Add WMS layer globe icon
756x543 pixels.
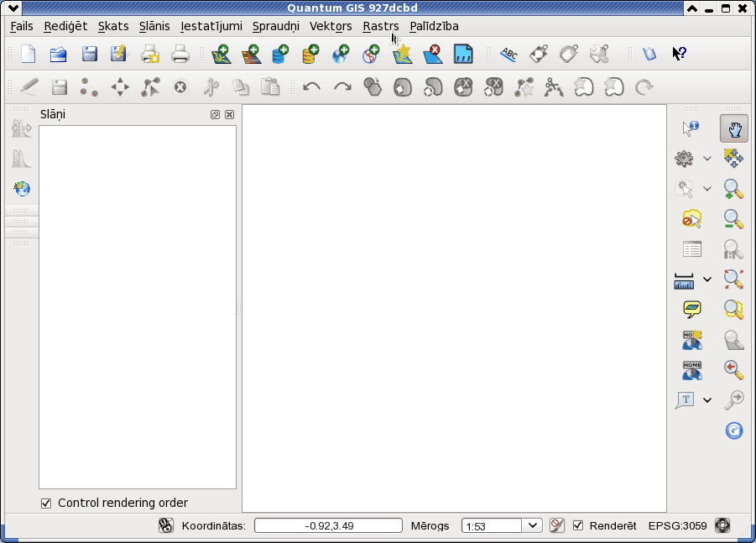tap(341, 54)
